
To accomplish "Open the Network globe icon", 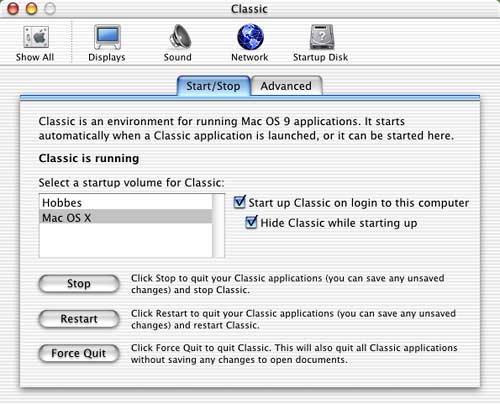I will coord(250,37).
